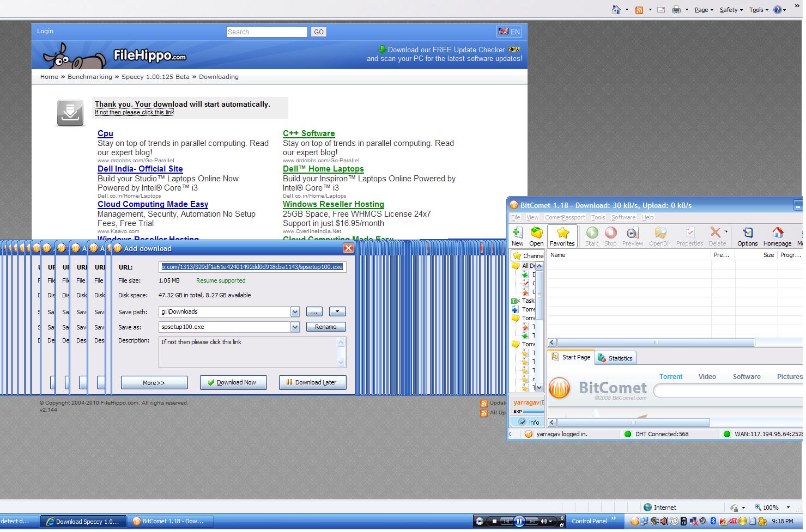Click the Internet Explorer print icon
The height and width of the screenshot is (532, 806).
pos(676,10)
